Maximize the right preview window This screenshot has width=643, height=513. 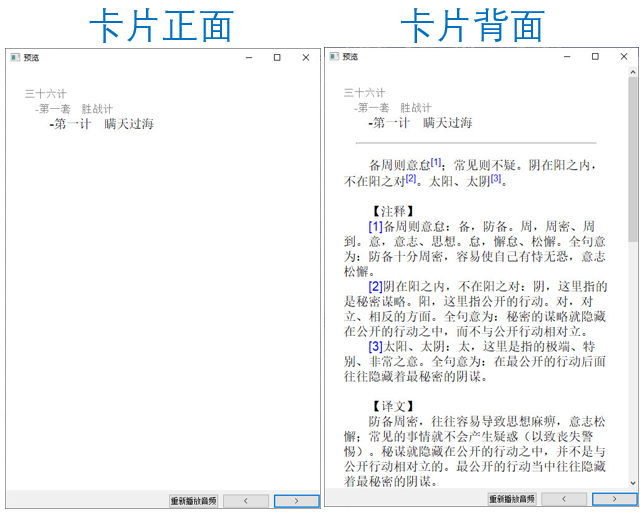(x=595, y=56)
